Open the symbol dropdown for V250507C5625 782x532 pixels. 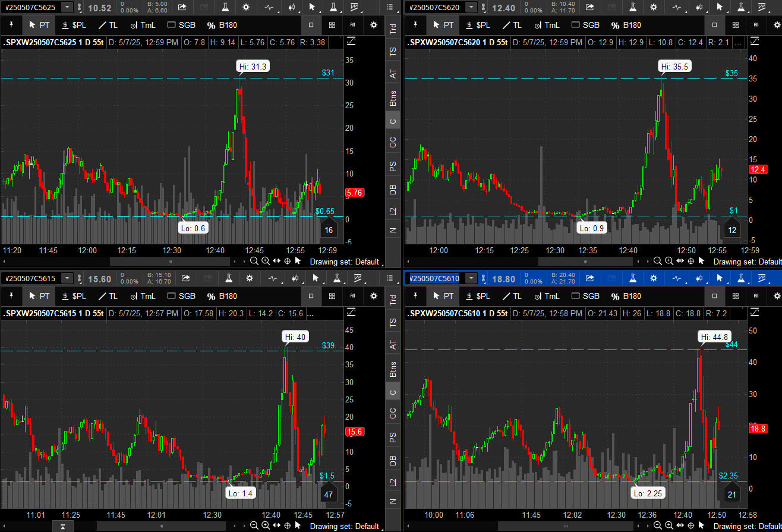tap(67, 7)
